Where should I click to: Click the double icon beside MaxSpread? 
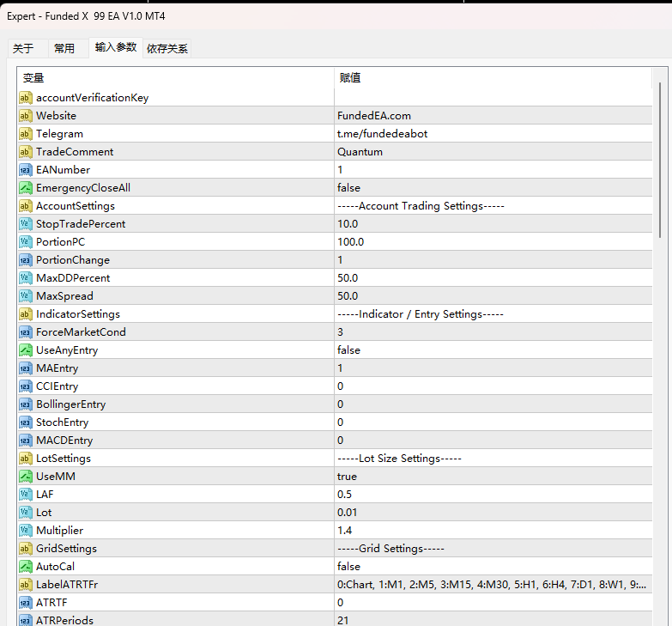pyautogui.click(x=25, y=296)
